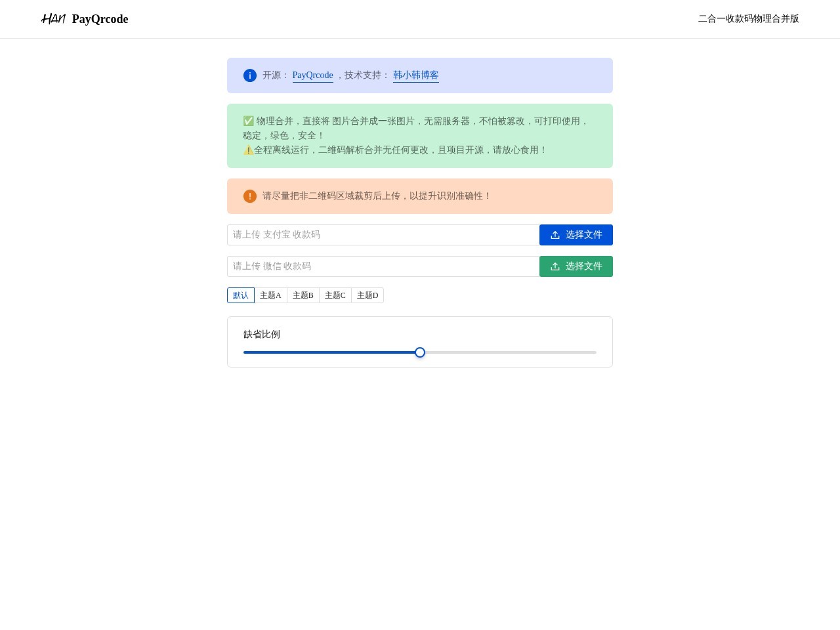Choose 主题B theme option
The image size is (840, 630).
click(303, 295)
